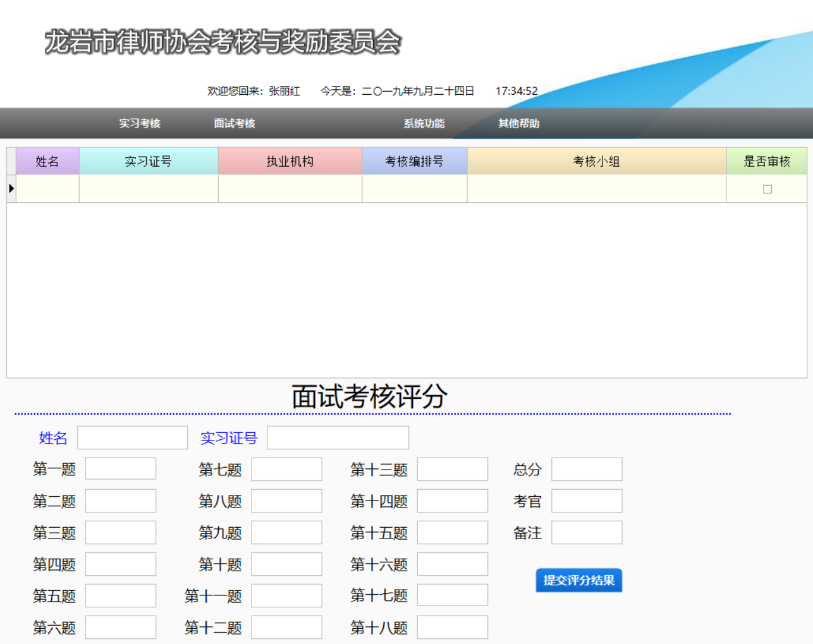Select the row indicator arrow in grid
The image size is (813, 644).
11,188
